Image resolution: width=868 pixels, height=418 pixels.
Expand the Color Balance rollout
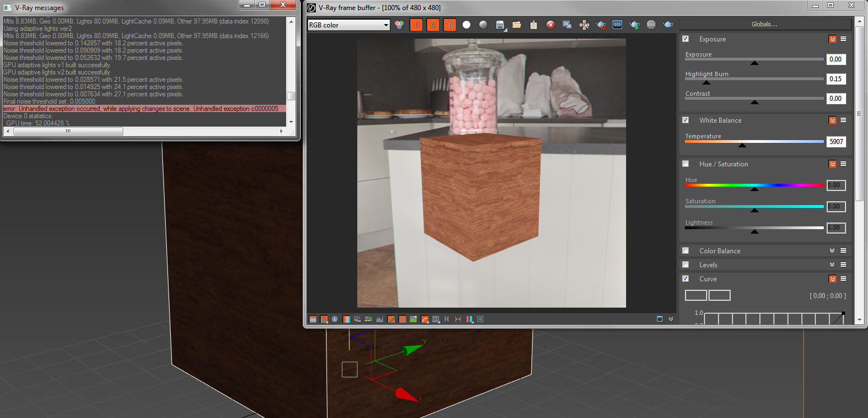pyautogui.click(x=832, y=251)
